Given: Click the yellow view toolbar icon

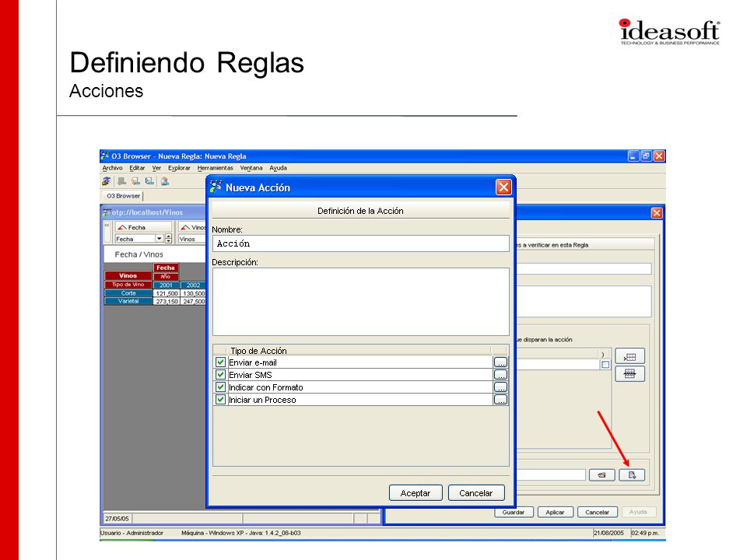Looking at the screenshot, I should pyautogui.click(x=135, y=181).
